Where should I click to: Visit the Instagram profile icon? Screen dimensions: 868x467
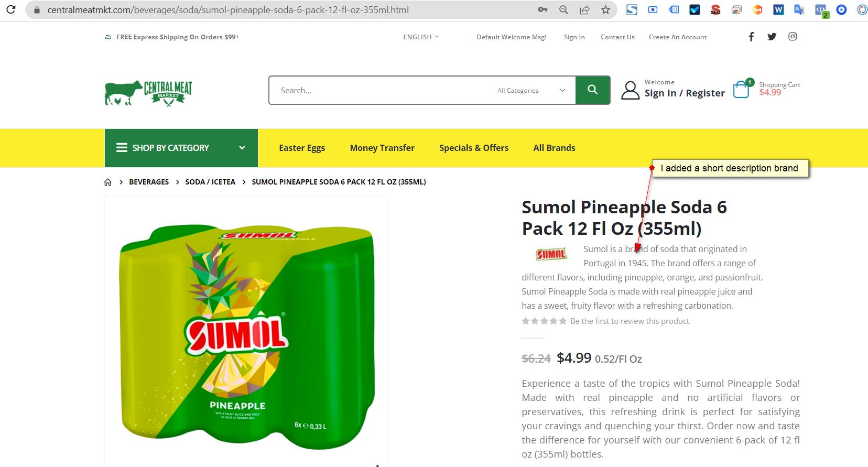click(793, 37)
